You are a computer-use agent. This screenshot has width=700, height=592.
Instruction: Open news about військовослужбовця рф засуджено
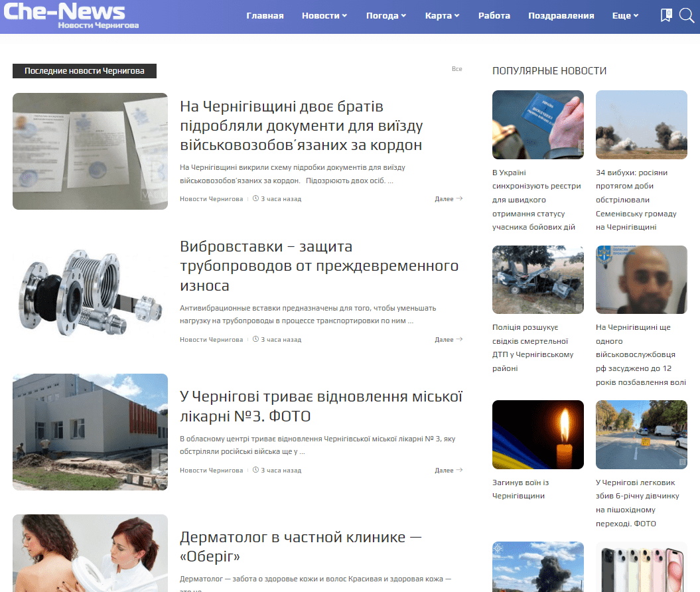point(641,354)
